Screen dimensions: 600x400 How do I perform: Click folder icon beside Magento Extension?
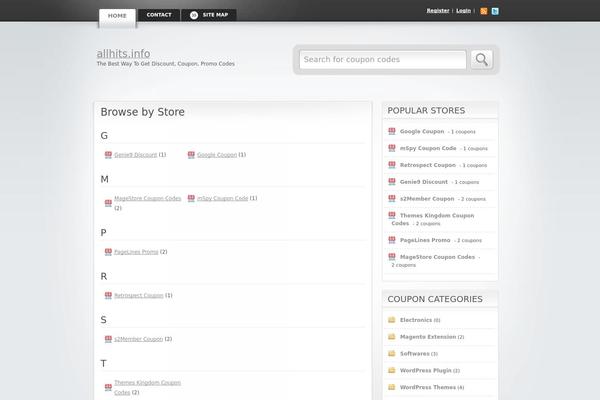(x=391, y=336)
